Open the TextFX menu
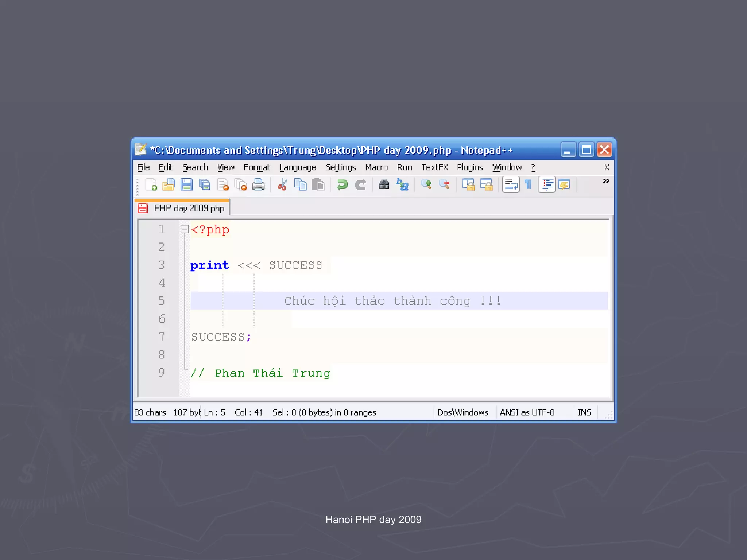This screenshot has height=560, width=747. (x=434, y=167)
